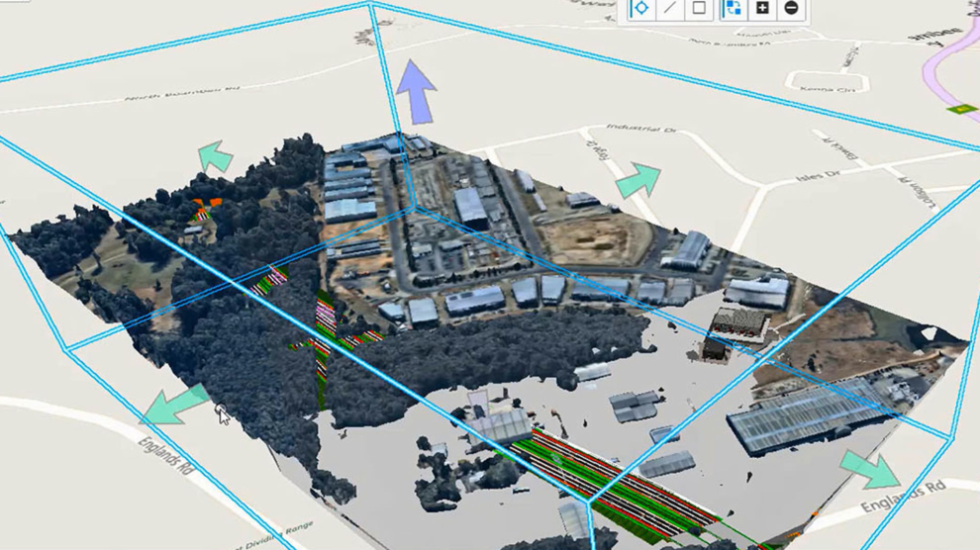Choose the line drawing tool
980x550 pixels.
click(670, 9)
